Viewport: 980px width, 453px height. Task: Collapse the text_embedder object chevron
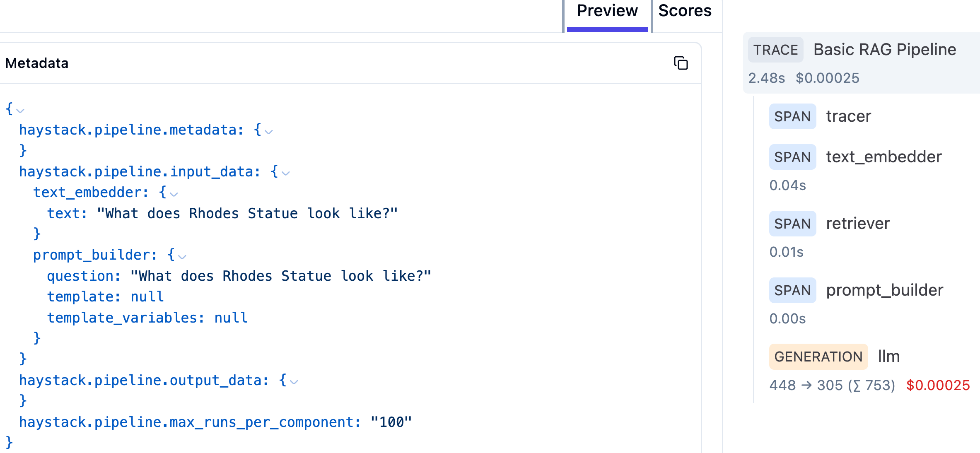pyautogui.click(x=174, y=194)
